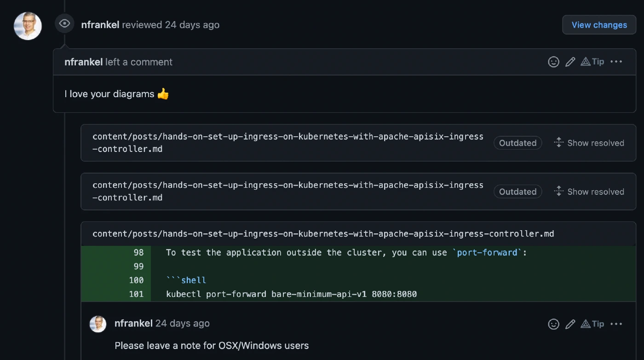Open the '24 days ago' review timestamp
This screenshot has width=644, height=360.
pyautogui.click(x=192, y=25)
